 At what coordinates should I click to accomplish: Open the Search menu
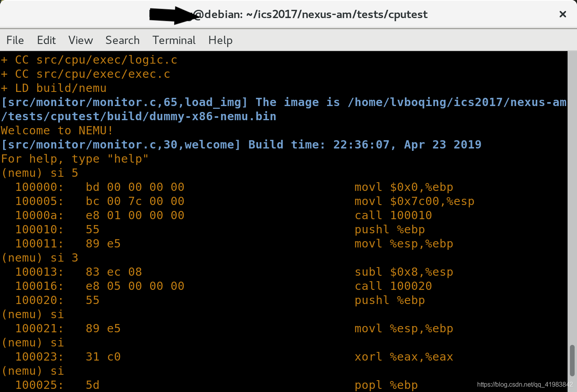[x=122, y=40]
